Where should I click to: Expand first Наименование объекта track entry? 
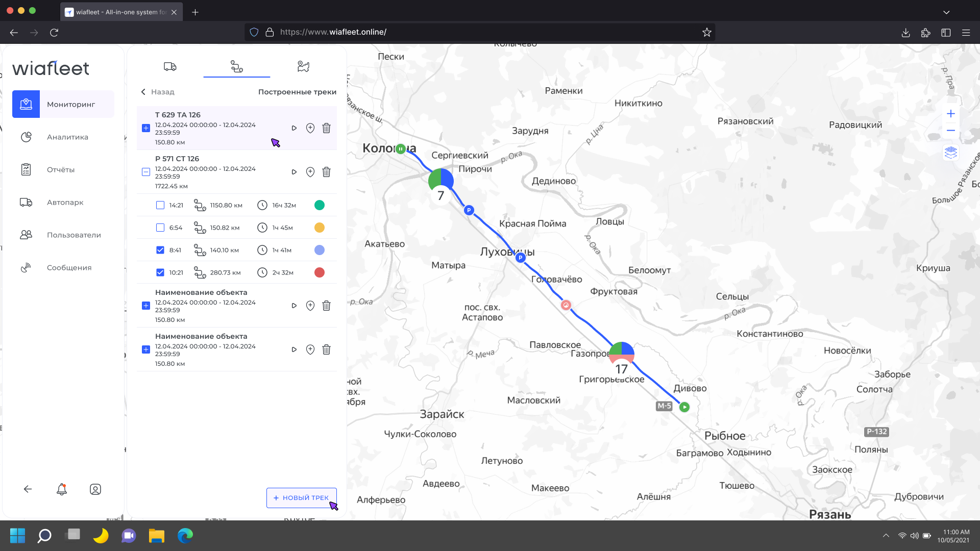146,306
